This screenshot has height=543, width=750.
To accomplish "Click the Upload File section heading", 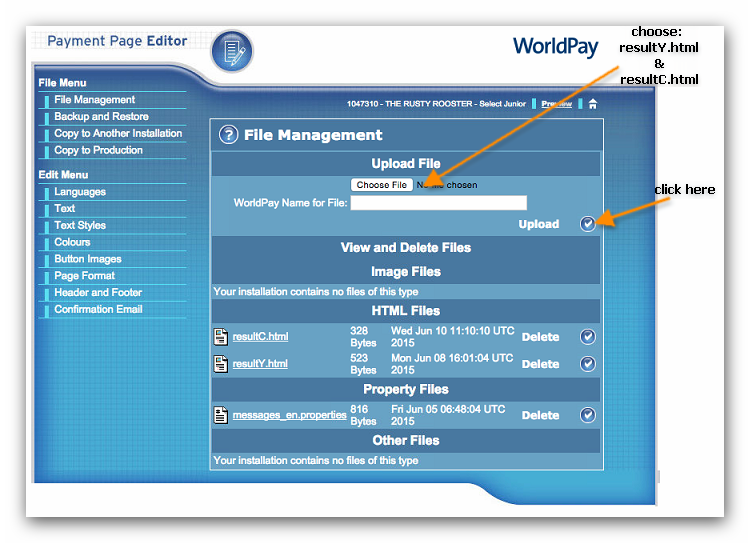I will click(406, 164).
